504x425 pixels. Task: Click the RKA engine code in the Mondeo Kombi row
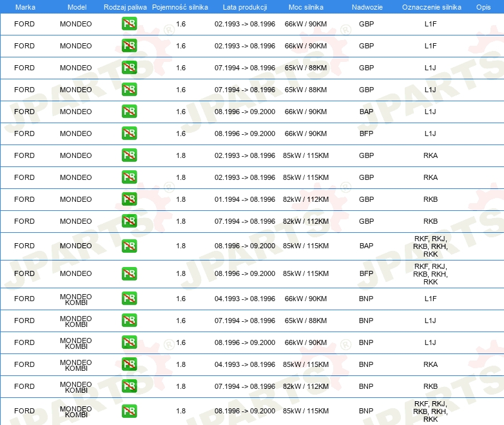click(431, 364)
